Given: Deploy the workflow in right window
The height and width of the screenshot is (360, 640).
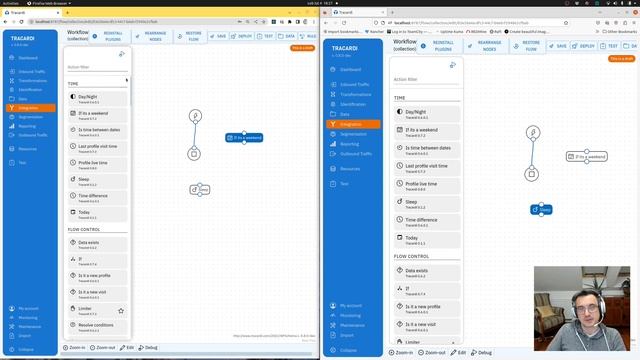Looking at the screenshot, I should [583, 46].
